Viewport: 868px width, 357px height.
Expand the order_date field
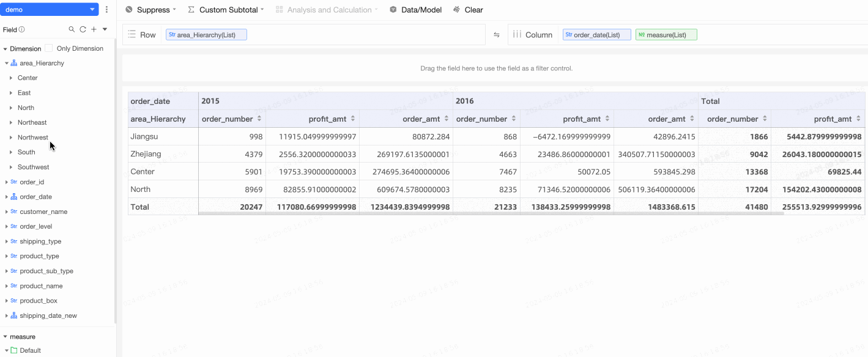[x=6, y=197]
